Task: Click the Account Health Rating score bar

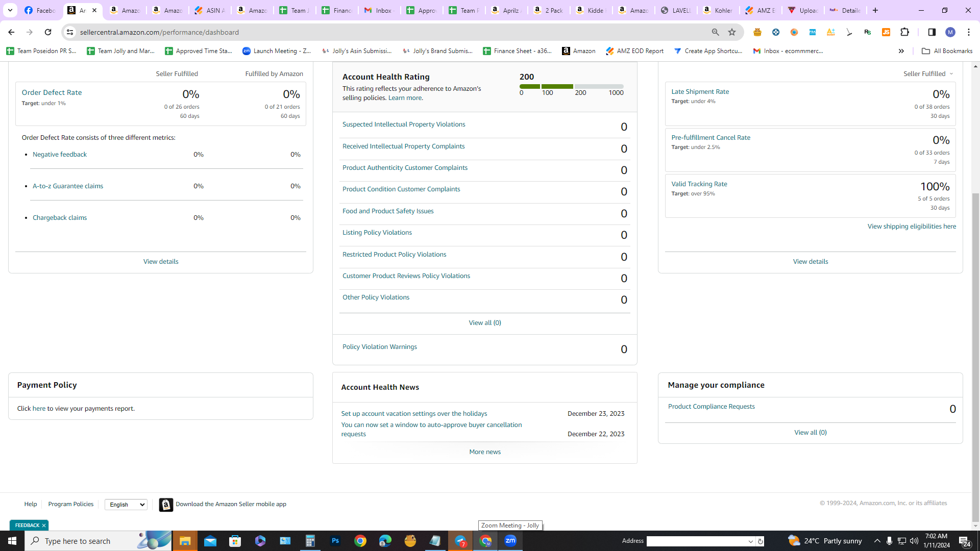Action: pyautogui.click(x=572, y=87)
